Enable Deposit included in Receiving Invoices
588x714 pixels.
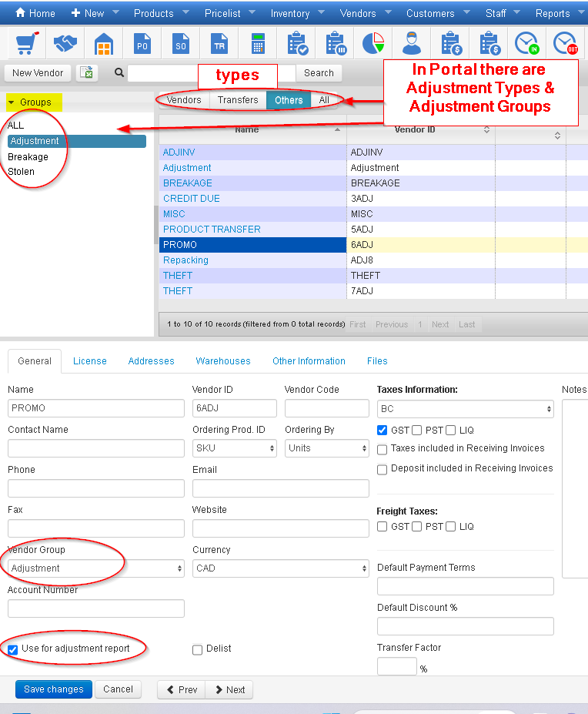click(383, 470)
